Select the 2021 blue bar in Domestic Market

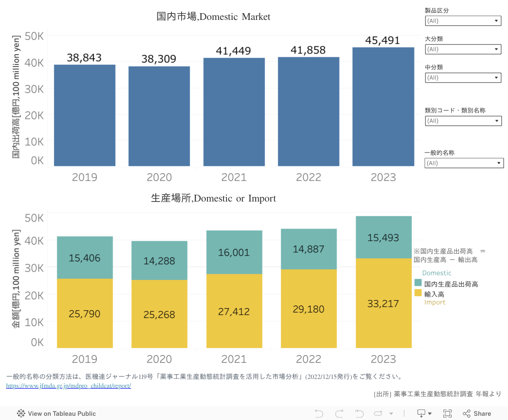[x=234, y=112]
